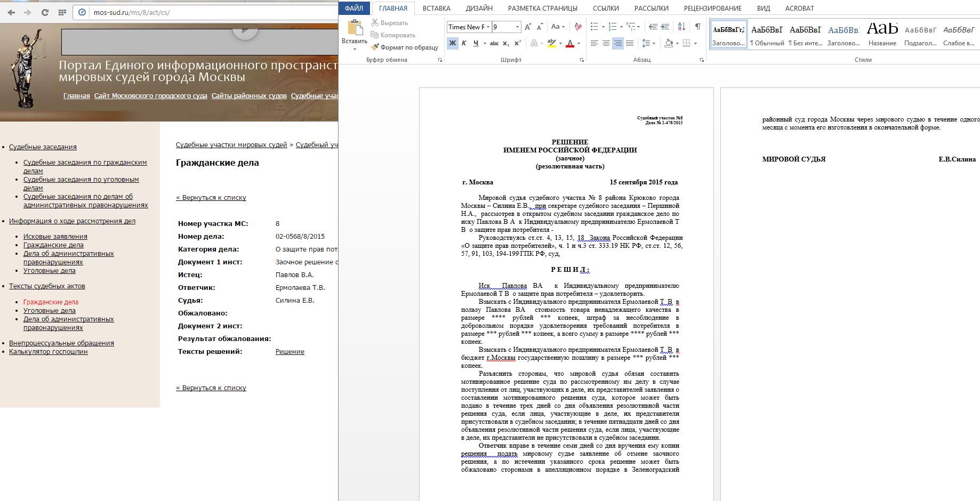Image resolution: width=980 pixels, height=501 pixels.
Task: Click the paragraph borders icon
Action: coord(687,43)
